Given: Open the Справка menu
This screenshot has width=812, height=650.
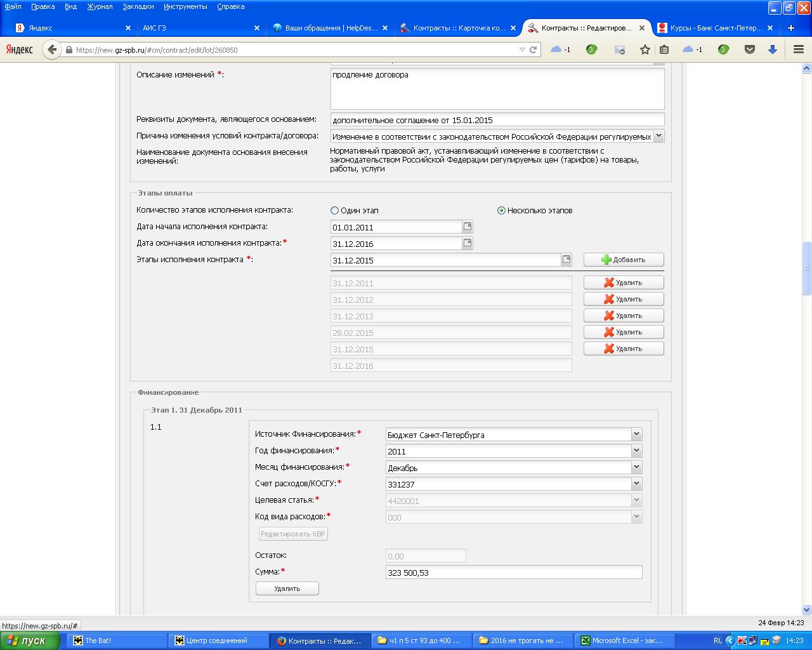Looking at the screenshot, I should [x=230, y=6].
